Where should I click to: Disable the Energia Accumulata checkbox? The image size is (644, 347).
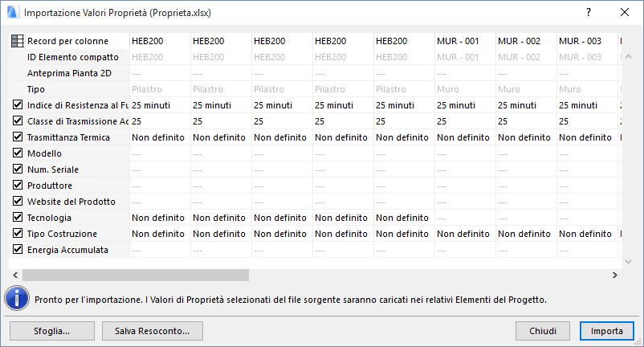tap(18, 250)
